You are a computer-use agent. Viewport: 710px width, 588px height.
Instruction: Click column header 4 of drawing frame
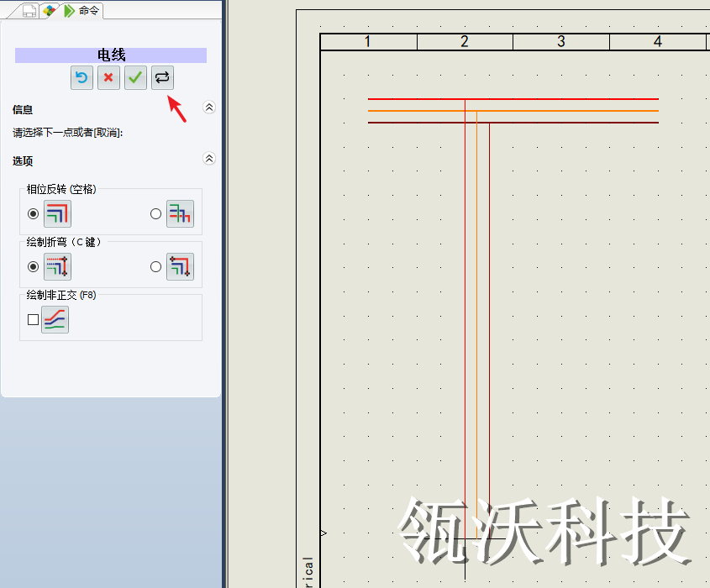[657, 42]
